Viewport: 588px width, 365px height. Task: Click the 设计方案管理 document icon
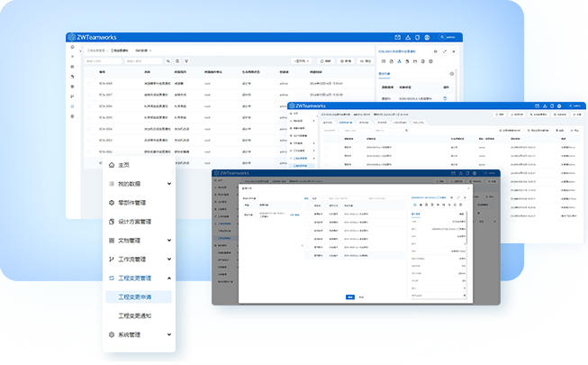pyautogui.click(x=110, y=222)
